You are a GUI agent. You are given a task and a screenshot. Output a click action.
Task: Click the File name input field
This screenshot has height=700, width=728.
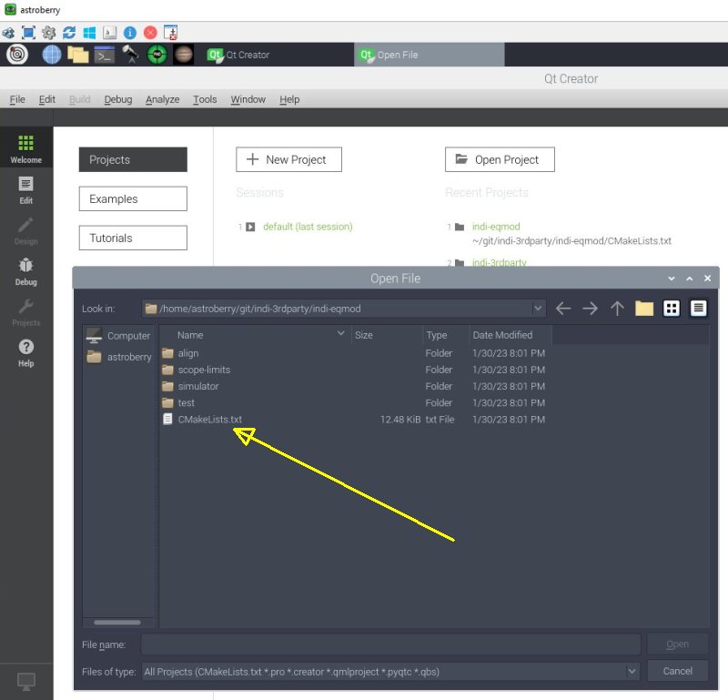click(x=391, y=644)
